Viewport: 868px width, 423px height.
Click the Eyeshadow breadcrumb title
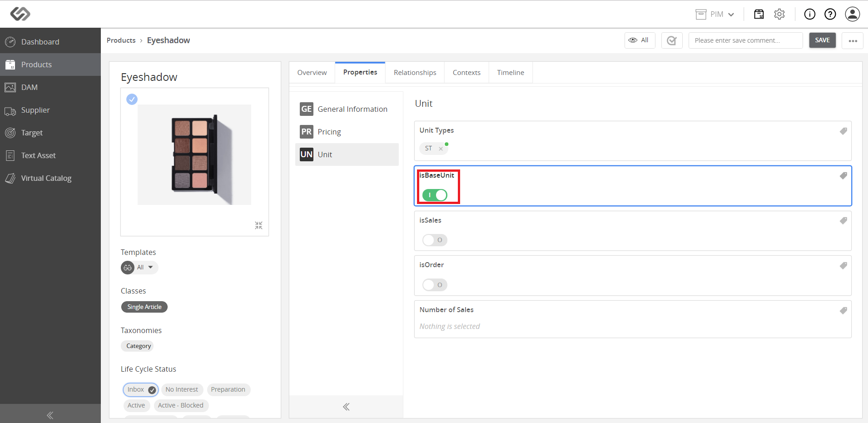coord(168,40)
